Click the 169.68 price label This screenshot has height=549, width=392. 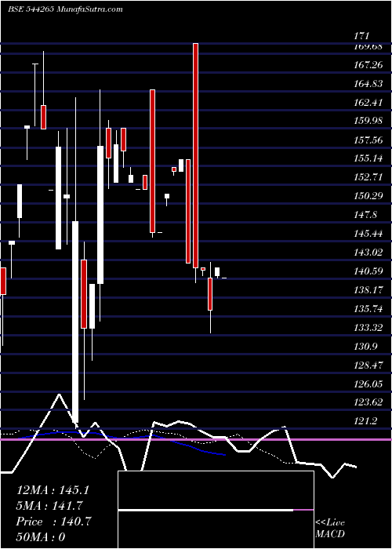[368, 46]
